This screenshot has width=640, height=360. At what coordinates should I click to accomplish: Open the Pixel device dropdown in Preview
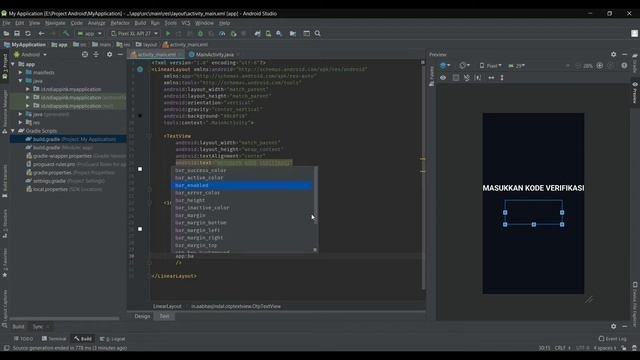tap(491, 66)
